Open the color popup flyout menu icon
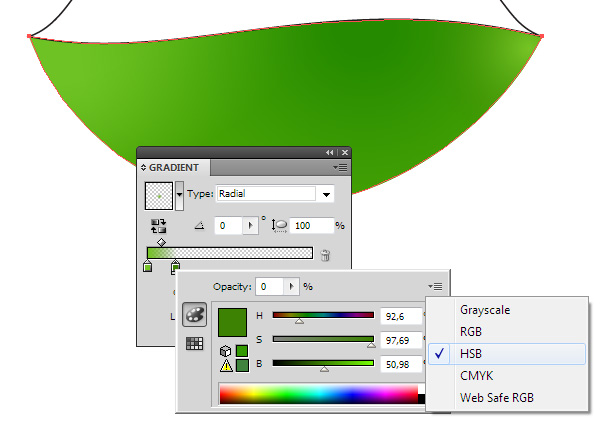 (437, 286)
